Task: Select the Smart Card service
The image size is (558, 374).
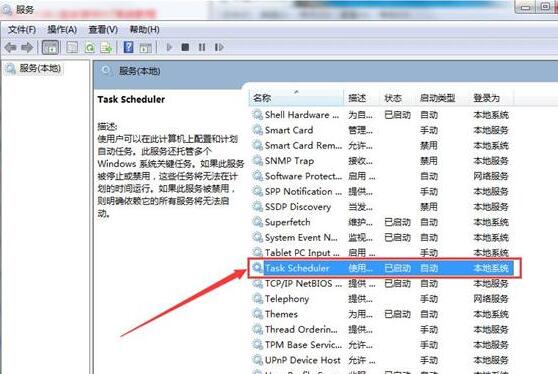Action: click(381, 130)
